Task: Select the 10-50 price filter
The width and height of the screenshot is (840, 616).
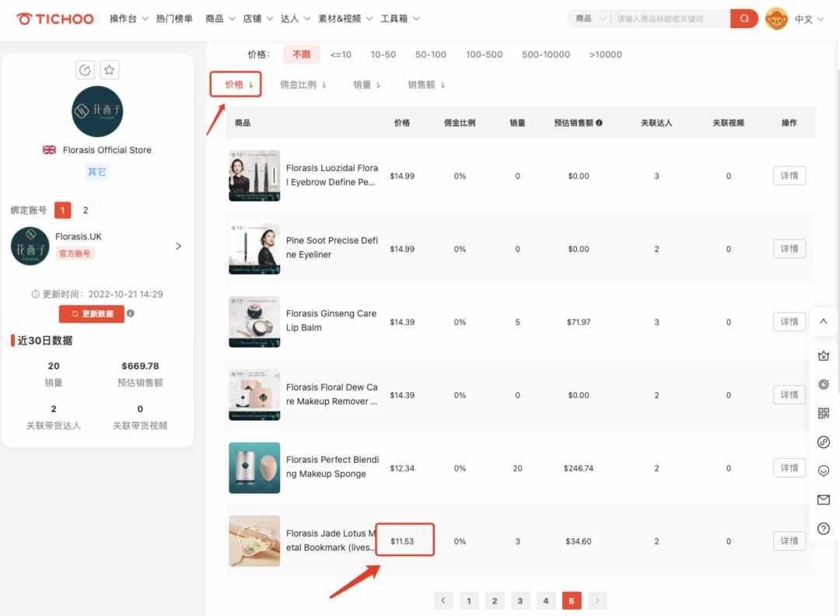Action: click(x=383, y=54)
